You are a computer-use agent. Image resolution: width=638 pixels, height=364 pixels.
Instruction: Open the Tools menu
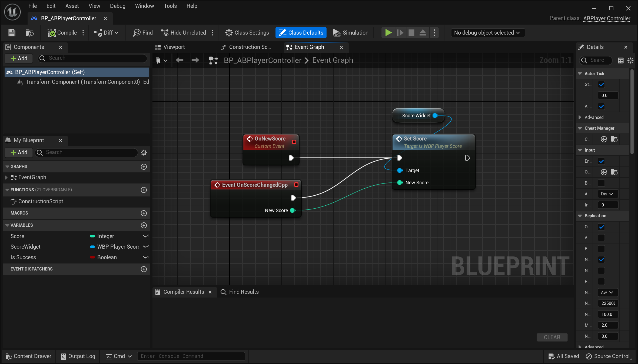[170, 6]
